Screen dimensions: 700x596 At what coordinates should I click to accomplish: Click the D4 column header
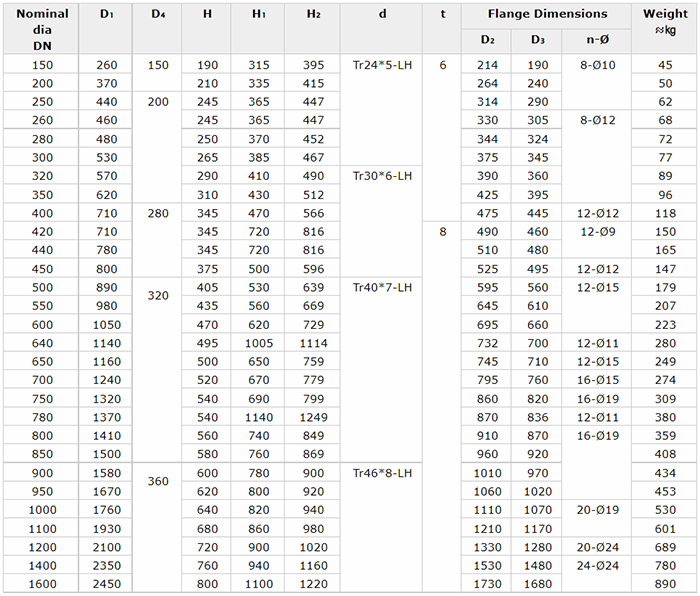pos(158,14)
